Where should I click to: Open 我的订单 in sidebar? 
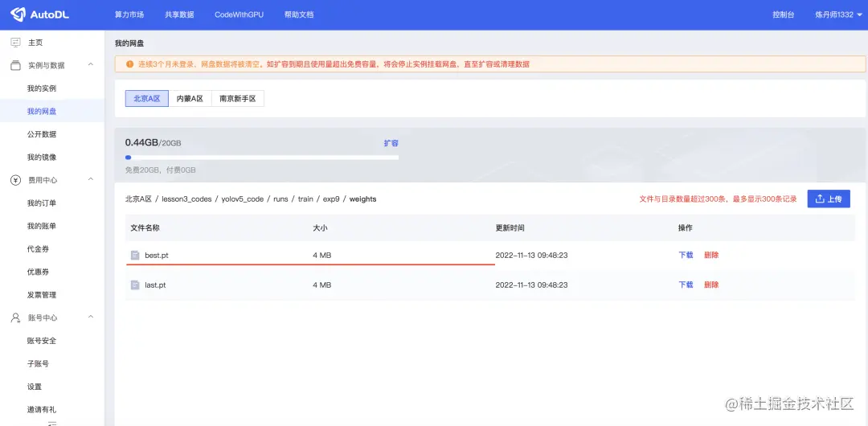(42, 203)
